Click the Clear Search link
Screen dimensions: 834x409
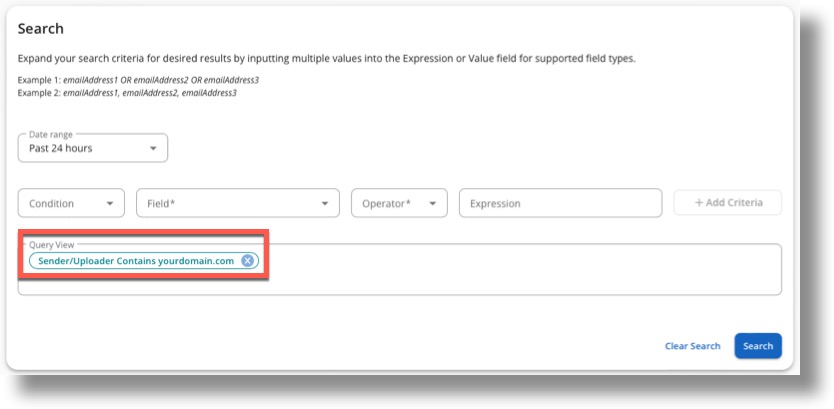pos(692,346)
